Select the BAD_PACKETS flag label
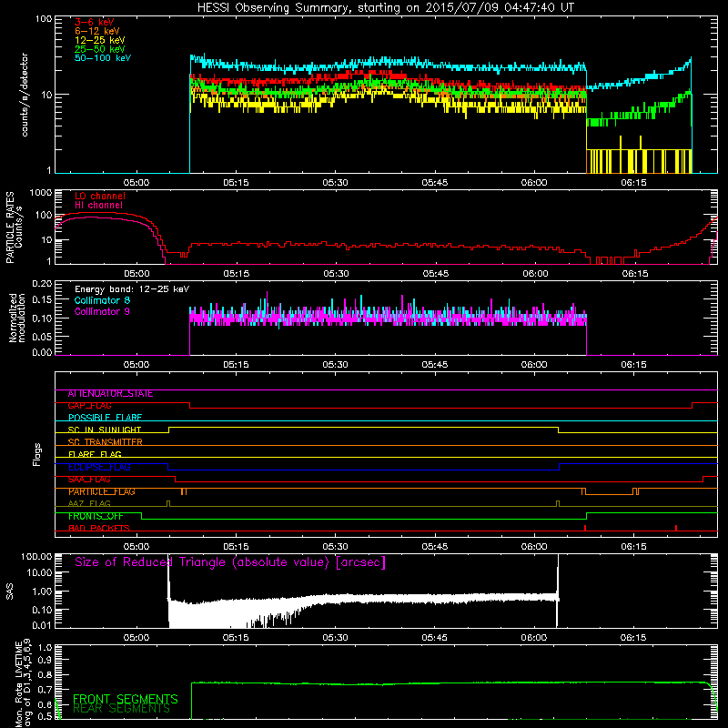728x728 pixels. pyautogui.click(x=99, y=529)
